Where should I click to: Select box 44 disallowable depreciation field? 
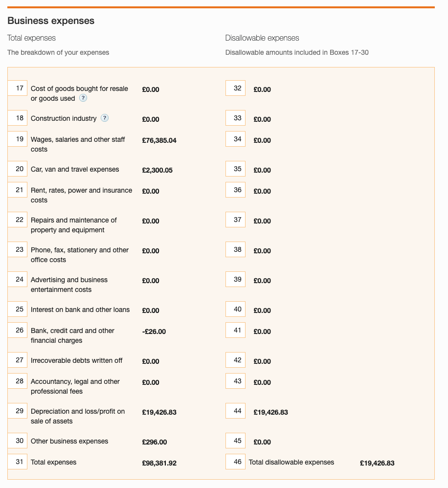click(235, 411)
